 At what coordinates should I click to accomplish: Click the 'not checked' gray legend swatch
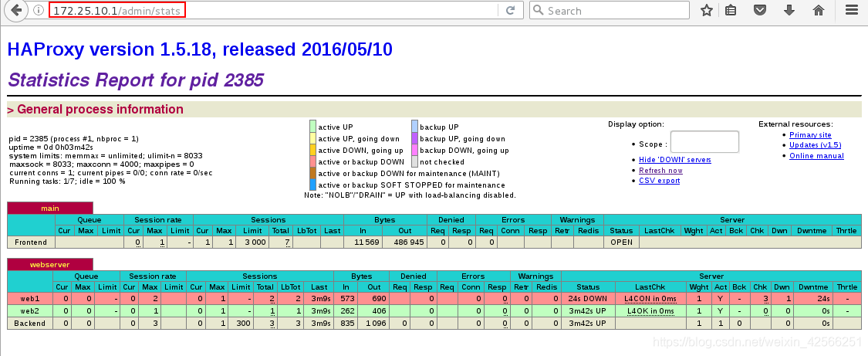414,161
